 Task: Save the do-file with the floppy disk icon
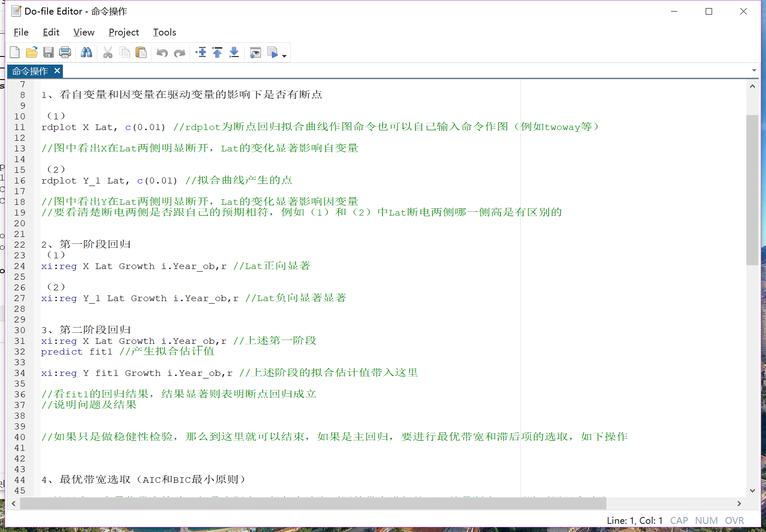point(48,52)
